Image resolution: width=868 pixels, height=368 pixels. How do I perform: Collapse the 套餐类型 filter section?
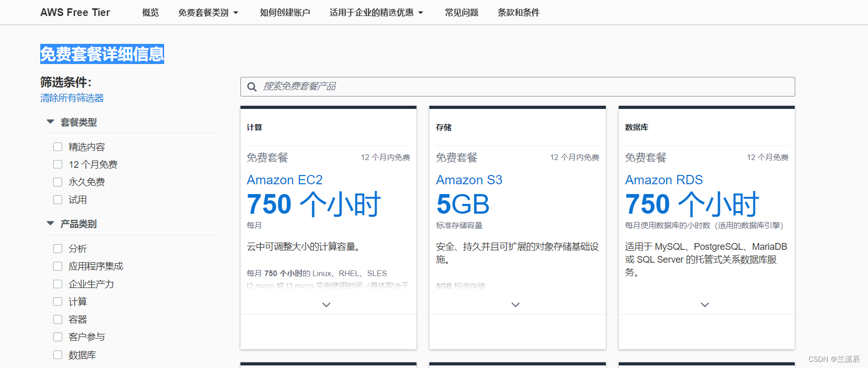point(51,122)
